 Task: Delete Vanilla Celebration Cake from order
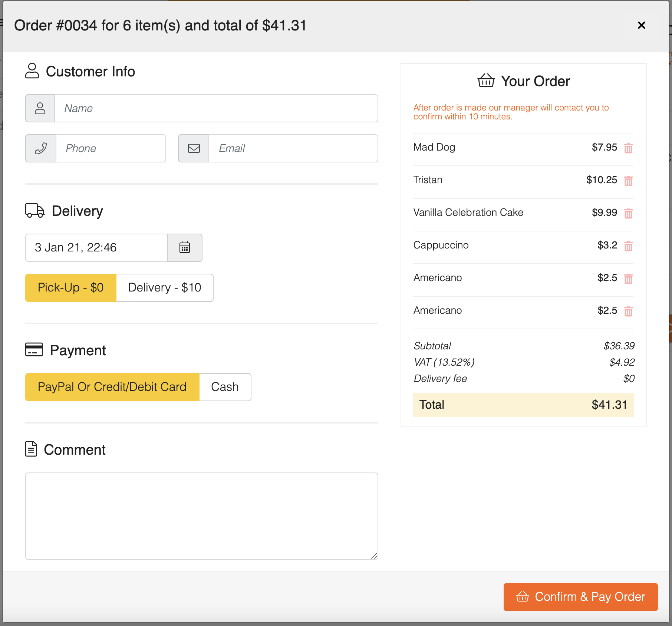pyautogui.click(x=628, y=213)
